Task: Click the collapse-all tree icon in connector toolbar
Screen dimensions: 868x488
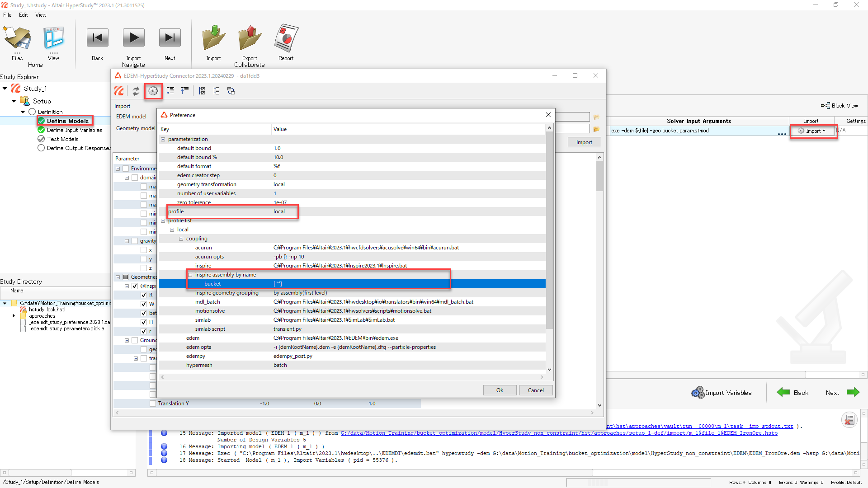Action: [x=184, y=91]
